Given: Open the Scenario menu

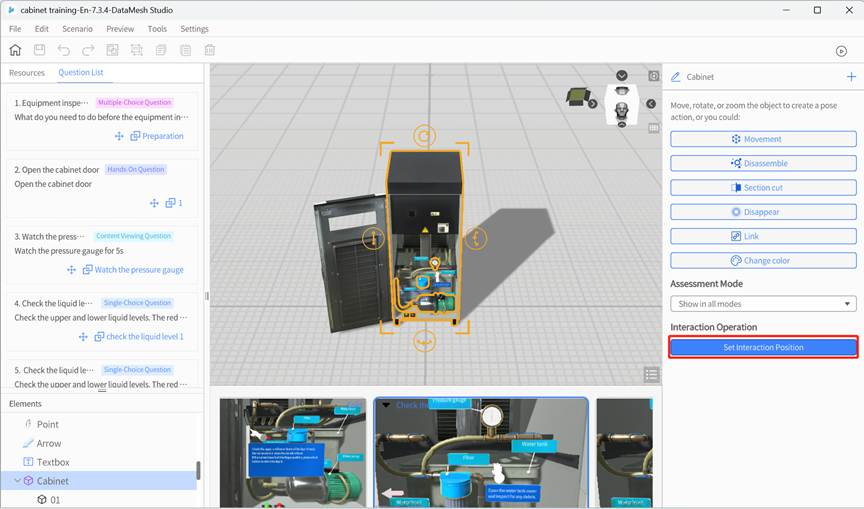Looking at the screenshot, I should [77, 29].
